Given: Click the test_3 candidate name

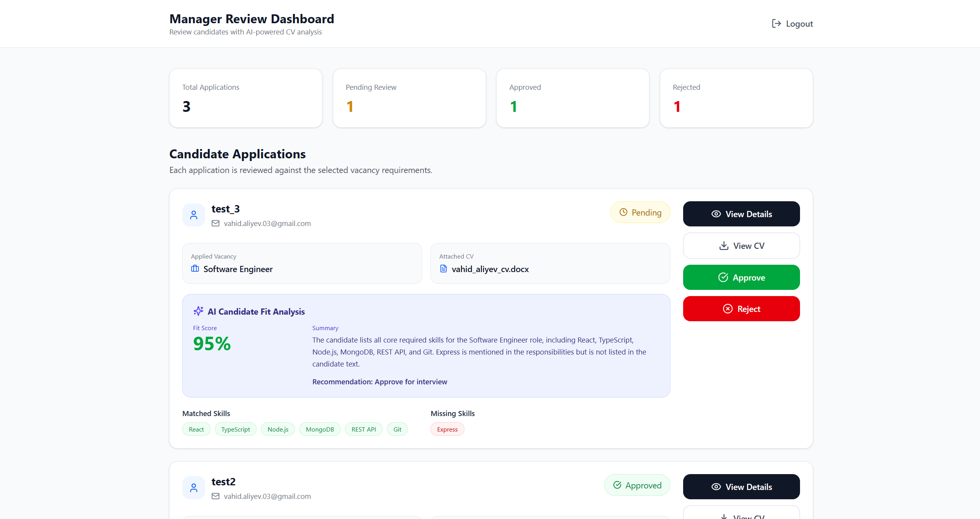Looking at the screenshot, I should tap(225, 209).
